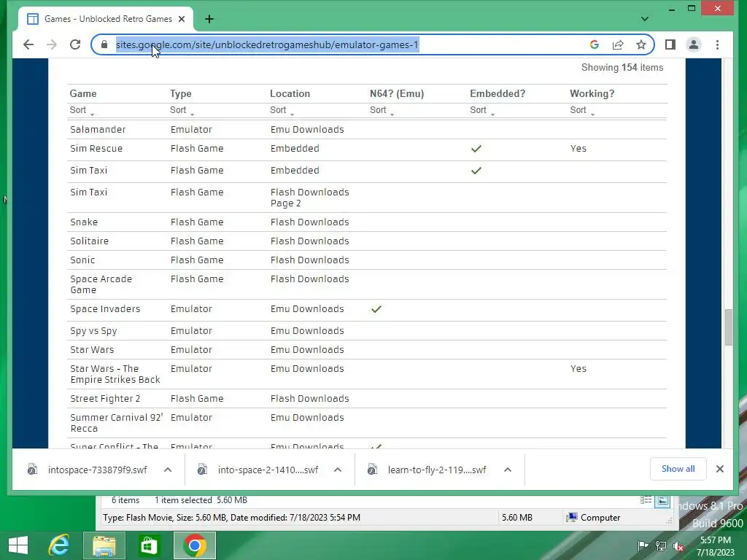Expand options for into-space-2 download
The width and height of the screenshot is (747, 560).
click(x=338, y=470)
